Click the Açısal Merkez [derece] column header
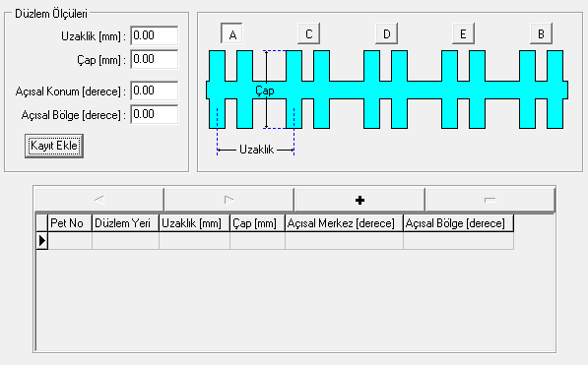The image size is (588, 365). [344, 223]
